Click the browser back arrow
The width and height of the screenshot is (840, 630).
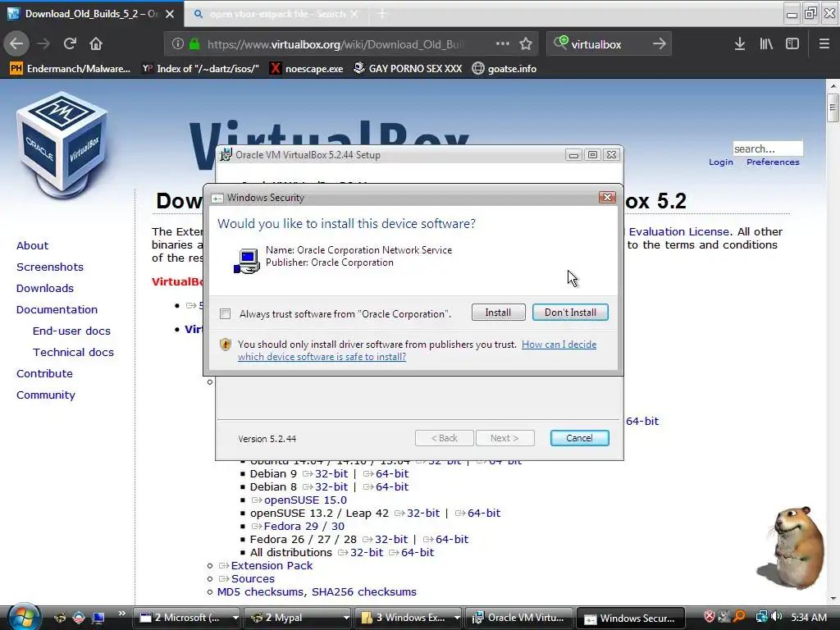(x=16, y=43)
